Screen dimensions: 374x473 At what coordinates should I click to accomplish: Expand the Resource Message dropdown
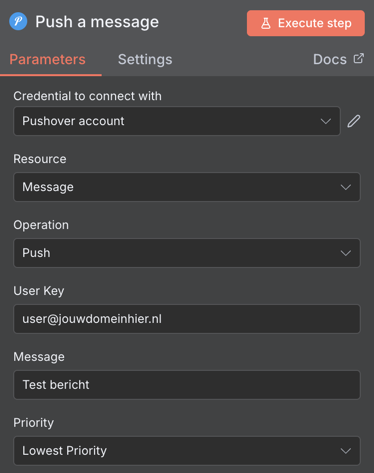pyautogui.click(x=187, y=187)
